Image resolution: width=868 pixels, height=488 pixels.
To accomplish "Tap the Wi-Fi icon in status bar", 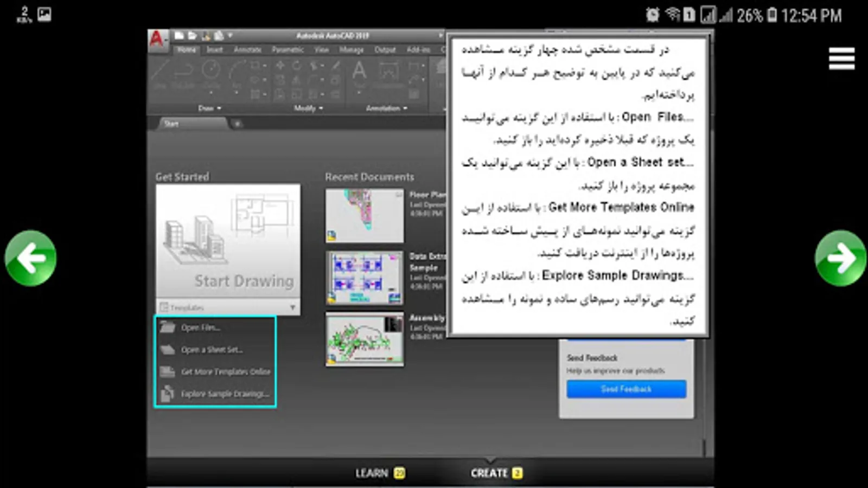I will 672,15.
